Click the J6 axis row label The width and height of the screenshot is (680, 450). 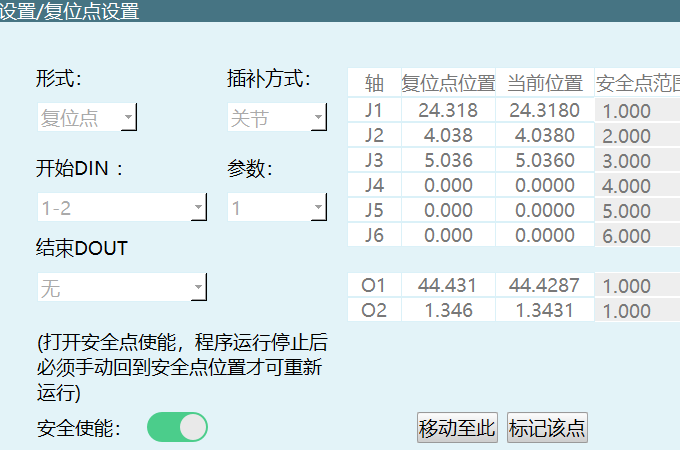coord(374,235)
